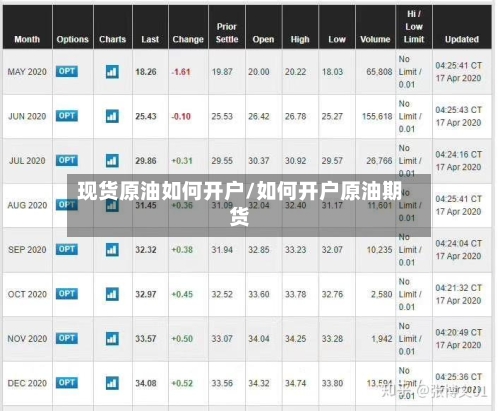Select the OCT 2020 month cell
This screenshot has width=500, height=411.
click(27, 294)
